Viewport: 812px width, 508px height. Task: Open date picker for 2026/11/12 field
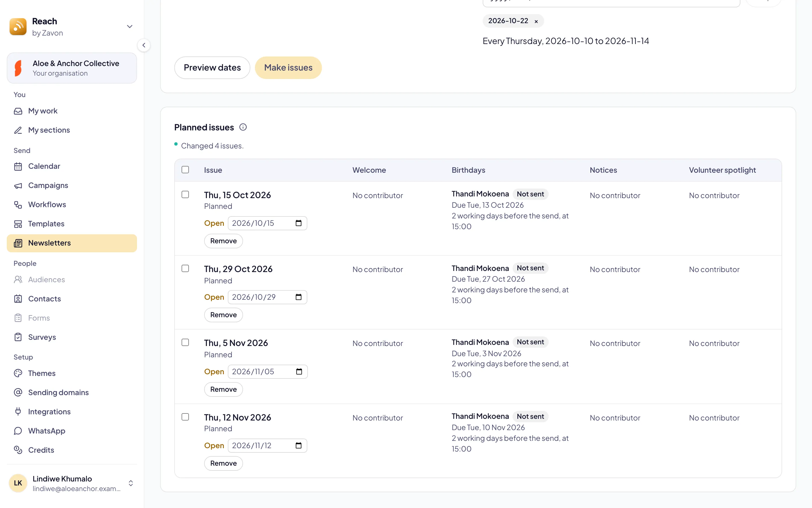(299, 446)
